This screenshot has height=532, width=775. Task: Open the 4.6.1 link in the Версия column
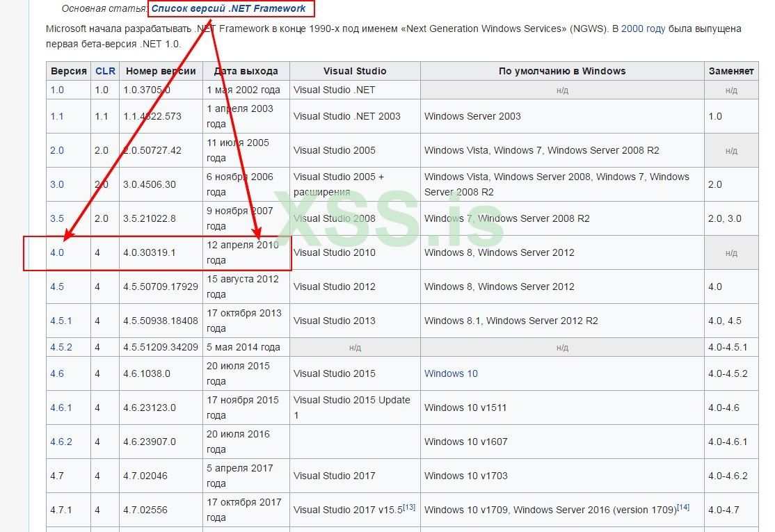coord(61,408)
